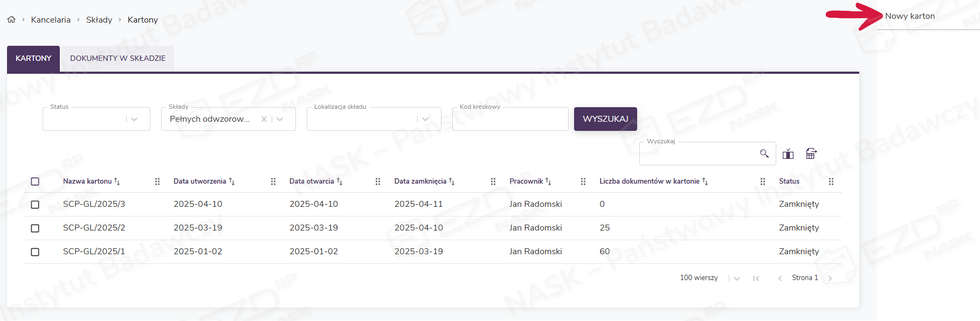The image size is (980, 321).
Task: Open the Lokalizacja składu dropdown
Action: pyautogui.click(x=425, y=119)
